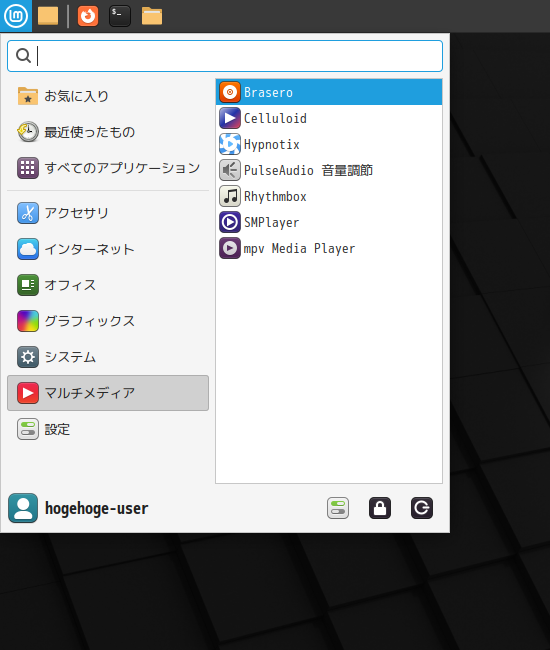Image resolution: width=550 pixels, height=650 pixels.
Task: Select the マルチメディア category
Action: [x=108, y=393]
